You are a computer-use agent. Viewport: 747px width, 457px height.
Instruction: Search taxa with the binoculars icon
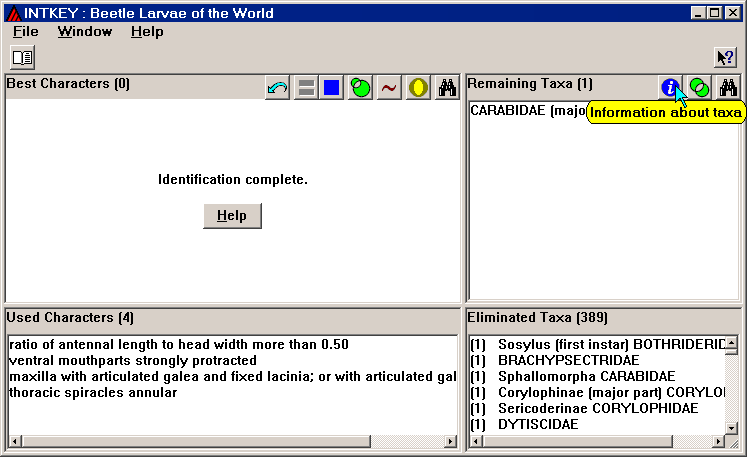[729, 88]
